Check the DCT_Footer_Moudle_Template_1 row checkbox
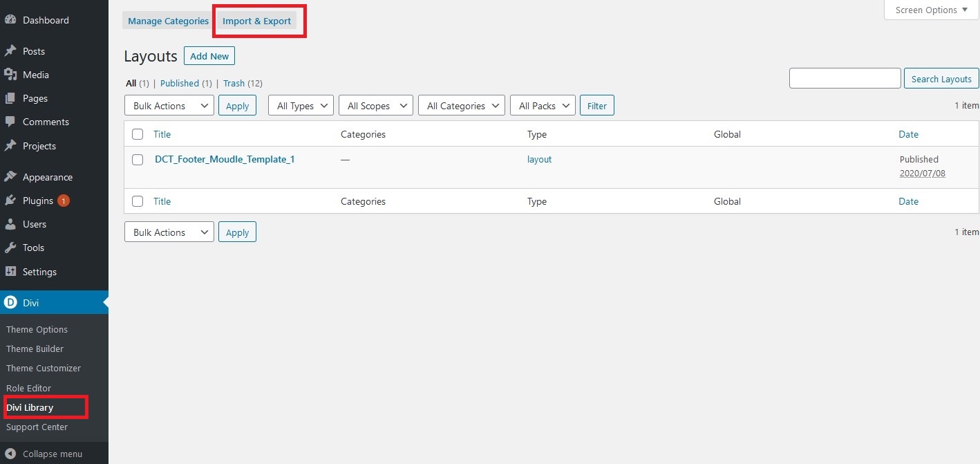The width and height of the screenshot is (980, 464). (x=138, y=160)
